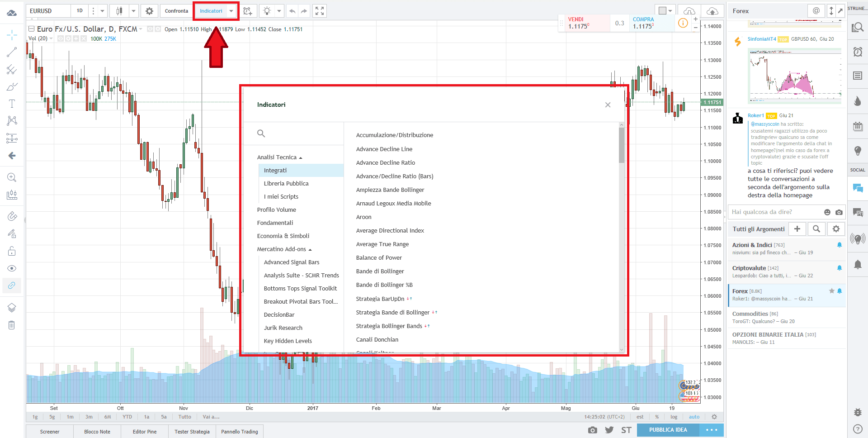Select the text annotation tool
The height and width of the screenshot is (438, 868).
click(12, 104)
